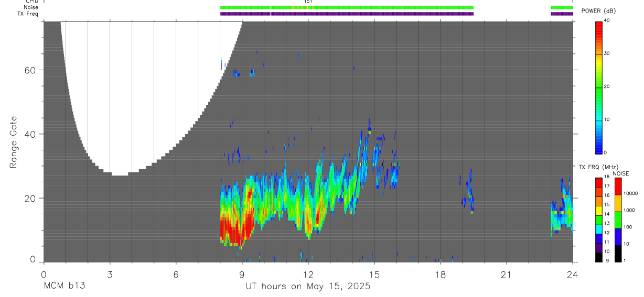
Task: Click the "Range Gate" vertical axis title
Action: [13, 142]
